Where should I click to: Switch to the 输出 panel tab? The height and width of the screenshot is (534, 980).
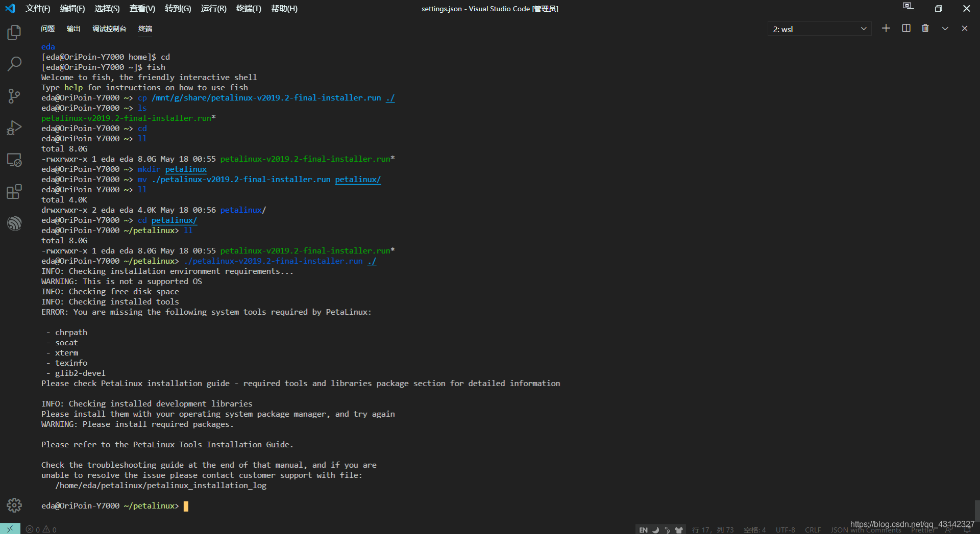pos(73,29)
